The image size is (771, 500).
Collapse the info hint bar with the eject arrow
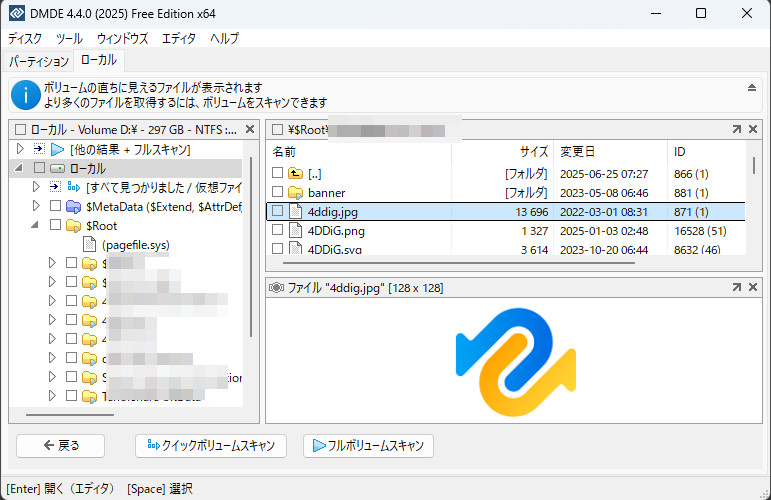(x=752, y=88)
